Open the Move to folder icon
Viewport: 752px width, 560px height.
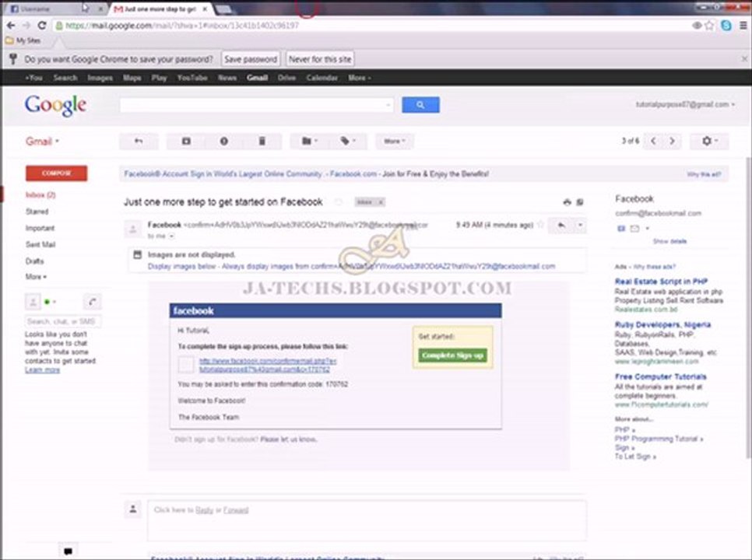pyautogui.click(x=309, y=142)
